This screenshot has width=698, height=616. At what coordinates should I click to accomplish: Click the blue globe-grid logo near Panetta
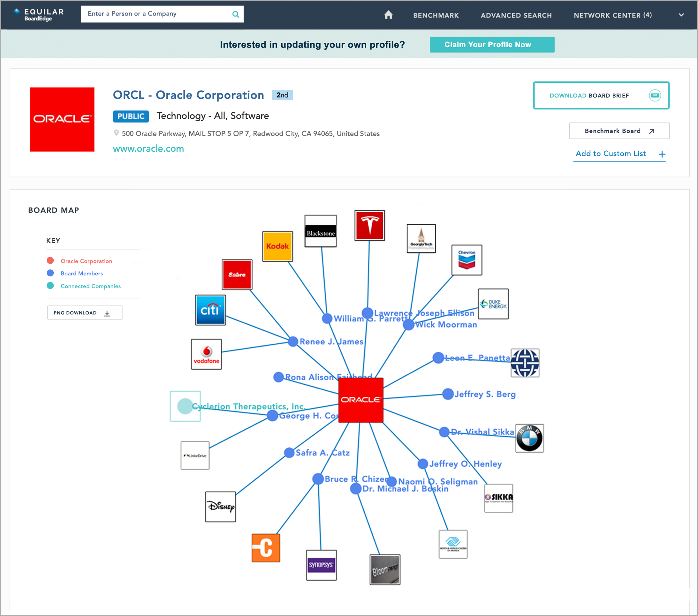[x=525, y=363]
